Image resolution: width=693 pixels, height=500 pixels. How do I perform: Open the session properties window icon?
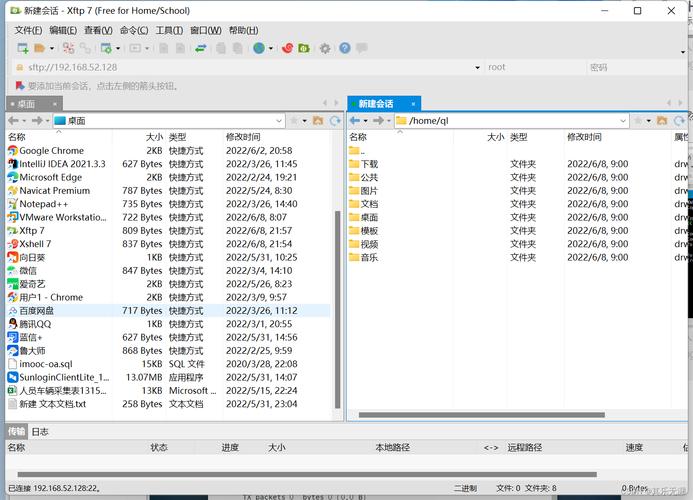tap(106, 48)
